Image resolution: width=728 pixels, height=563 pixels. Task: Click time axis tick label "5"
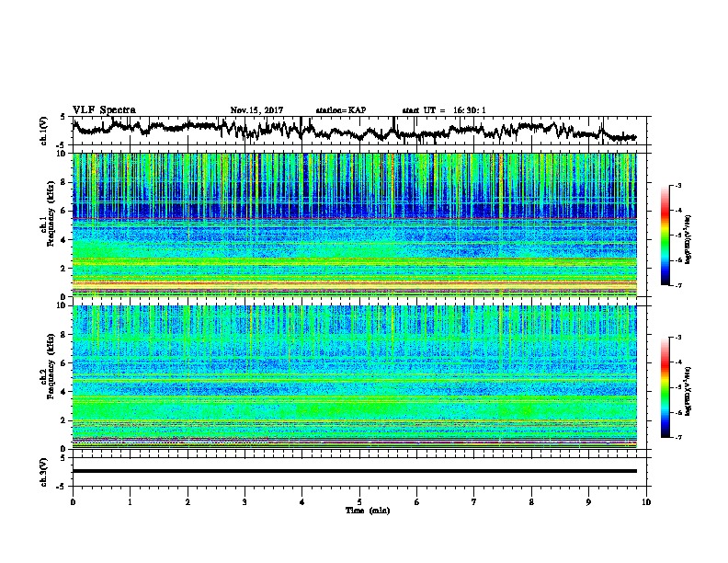[359, 502]
